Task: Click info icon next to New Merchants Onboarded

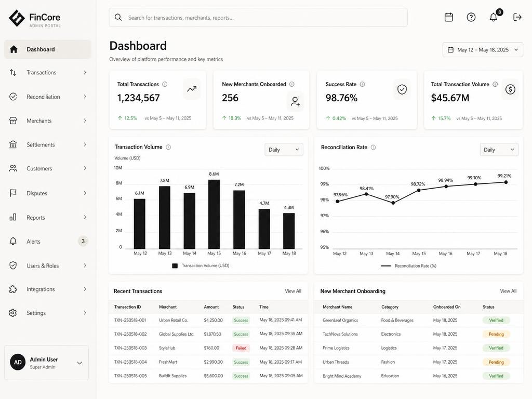Action: click(x=292, y=84)
